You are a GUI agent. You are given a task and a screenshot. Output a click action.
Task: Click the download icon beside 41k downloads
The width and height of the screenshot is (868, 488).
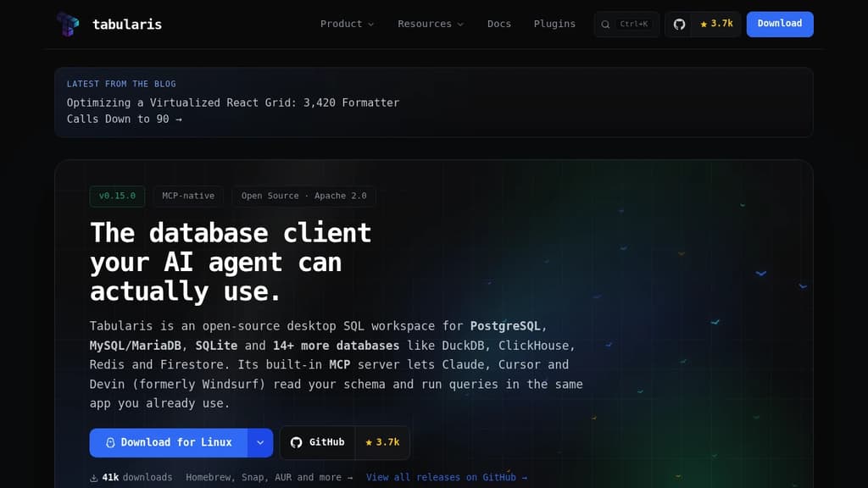pos(93,478)
